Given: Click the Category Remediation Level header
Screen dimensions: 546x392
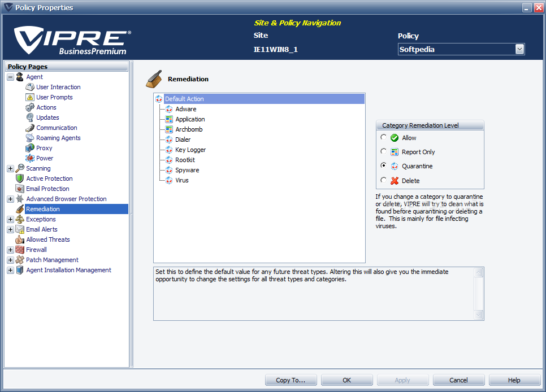Looking at the screenshot, I should click(430, 125).
